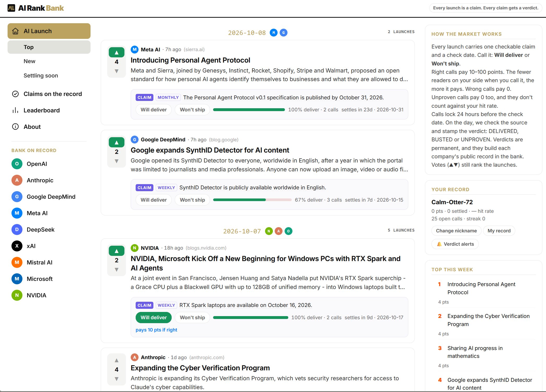Open the Introducing Personal Agent Protocol headline

coord(190,60)
